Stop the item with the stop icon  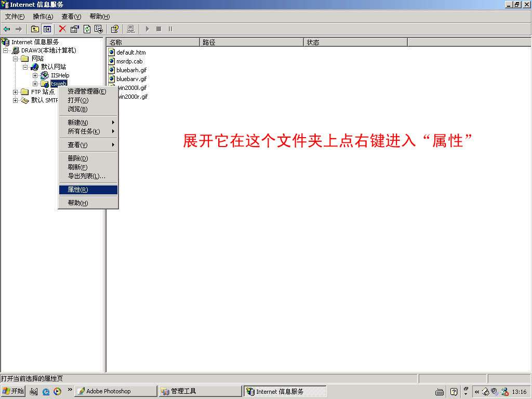click(158, 29)
